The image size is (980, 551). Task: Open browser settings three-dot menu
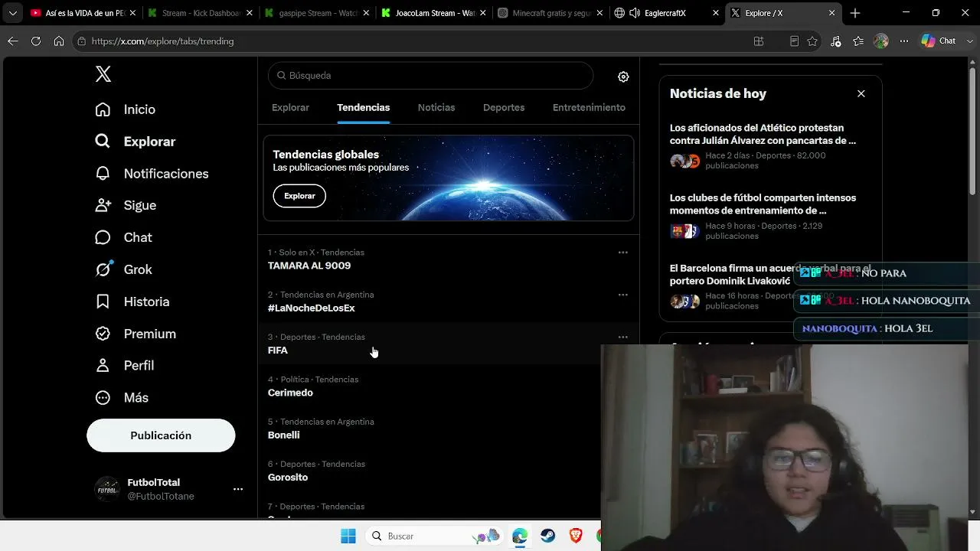(904, 41)
